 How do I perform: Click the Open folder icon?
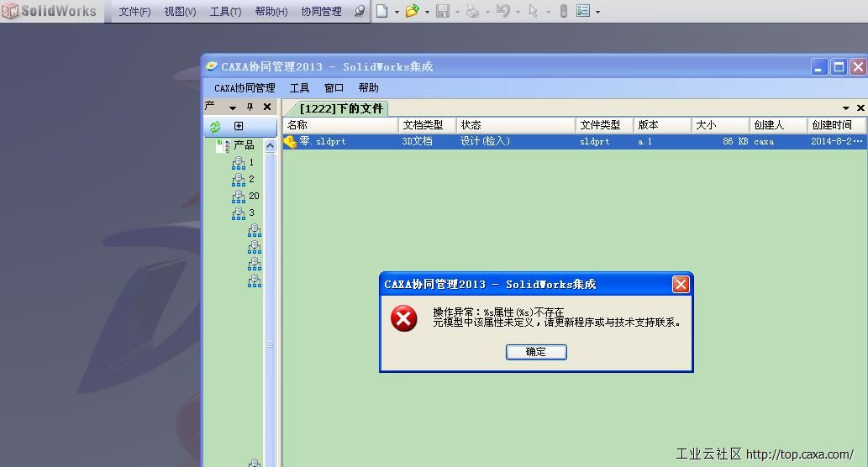tap(412, 11)
